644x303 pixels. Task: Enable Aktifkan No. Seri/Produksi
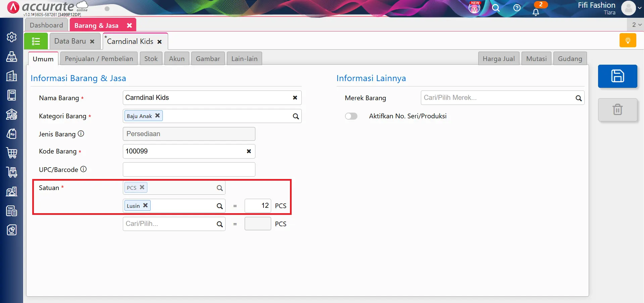coord(351,116)
